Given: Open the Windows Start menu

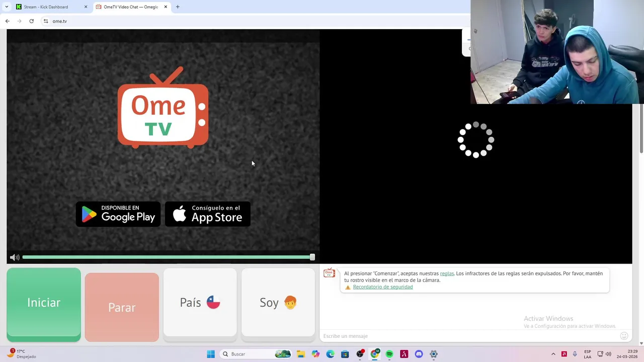Looking at the screenshot, I should 211,354.
